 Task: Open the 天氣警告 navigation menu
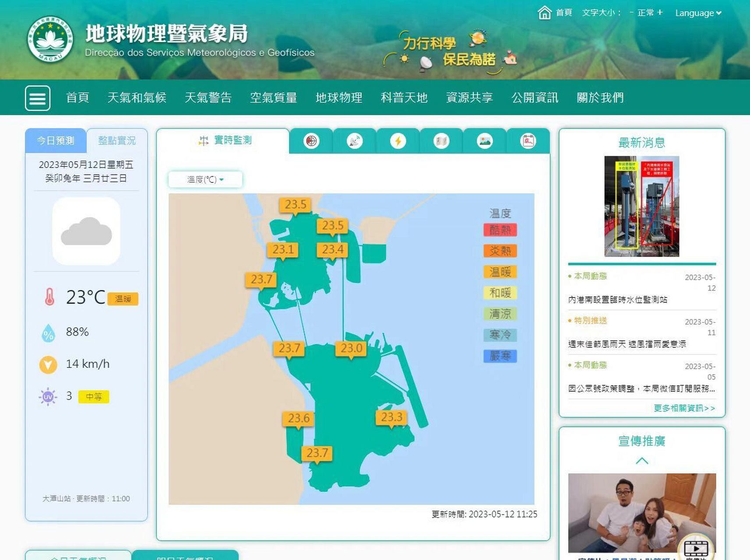coord(209,98)
